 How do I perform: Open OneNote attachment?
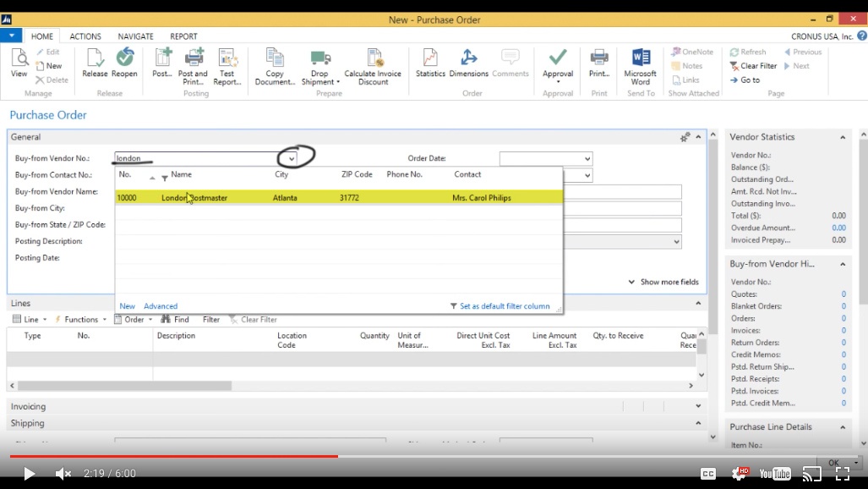(692, 52)
